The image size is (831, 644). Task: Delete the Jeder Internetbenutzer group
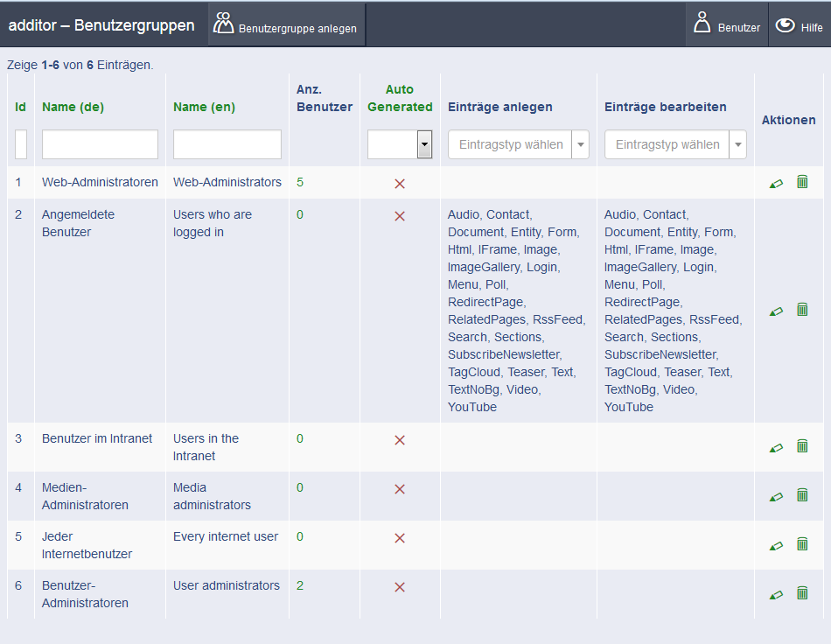pyautogui.click(x=802, y=544)
